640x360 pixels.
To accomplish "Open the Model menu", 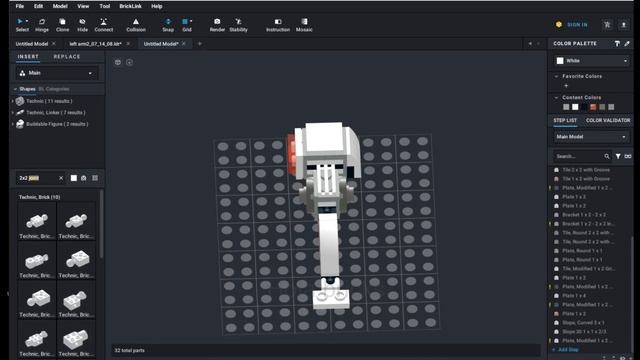I will 60,6.
